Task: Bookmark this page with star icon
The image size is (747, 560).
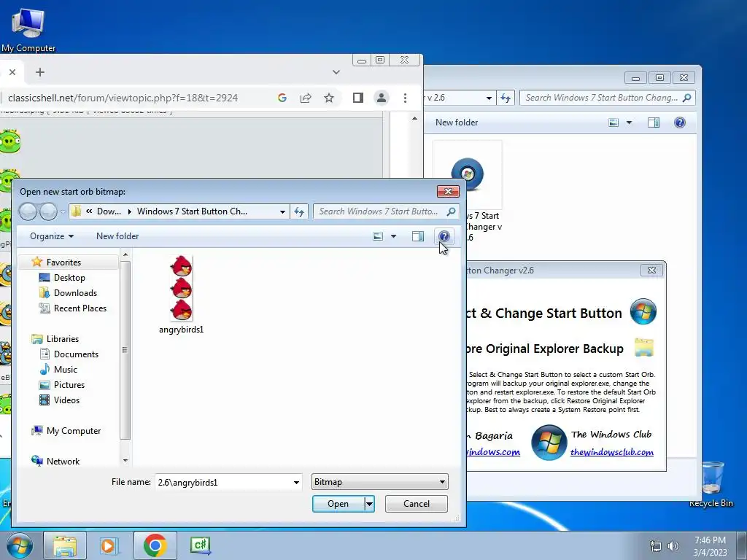Action: 329,98
